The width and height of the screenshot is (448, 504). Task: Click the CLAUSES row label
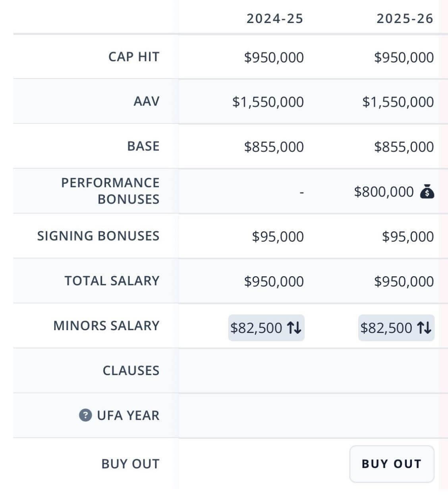click(x=131, y=370)
